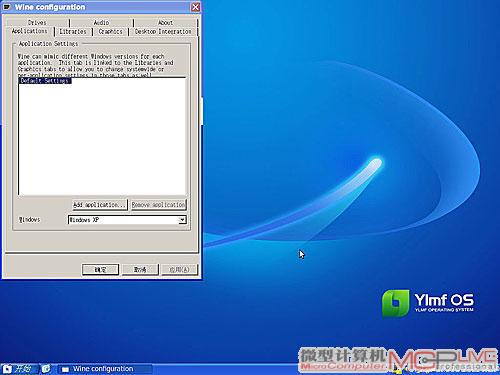
Task: Click the yellow system tray icon
Action: [x=397, y=369]
